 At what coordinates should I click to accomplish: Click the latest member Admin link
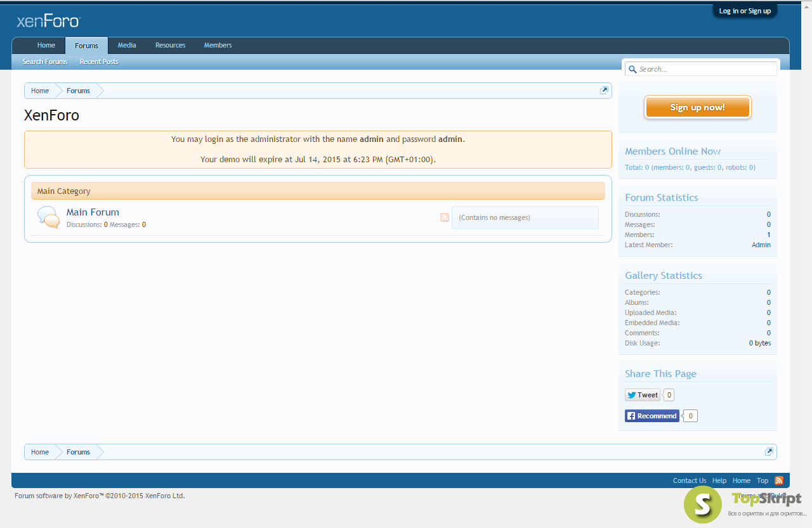[x=761, y=245]
